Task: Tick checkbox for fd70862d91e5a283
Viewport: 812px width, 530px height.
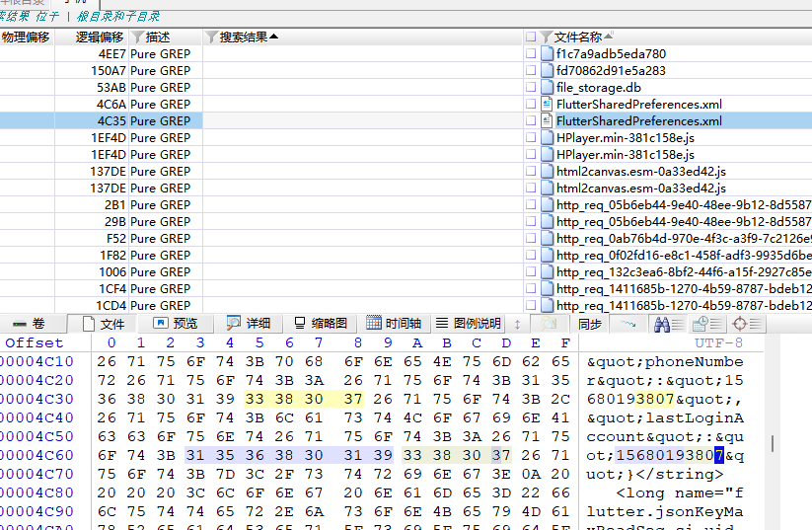Action: (x=531, y=70)
